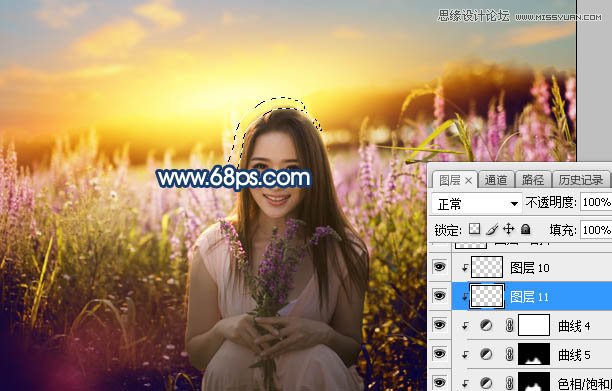612x391 pixels.
Task: Select lock all padlock icon
Action: pyautogui.click(x=526, y=229)
